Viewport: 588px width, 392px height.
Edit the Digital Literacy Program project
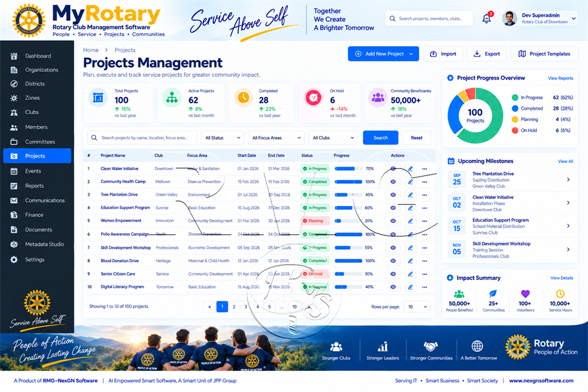410,287
